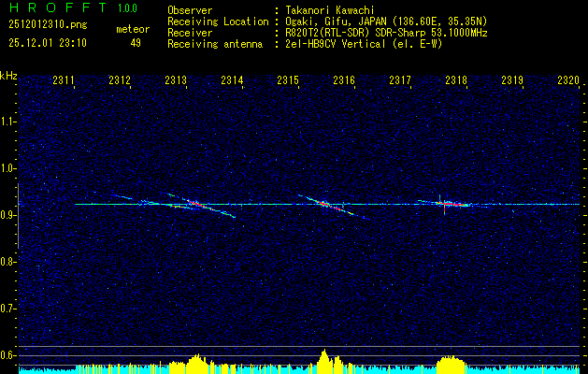The height and width of the screenshot is (374, 588).
Task: Click the Receiver label
Action: tap(190, 33)
